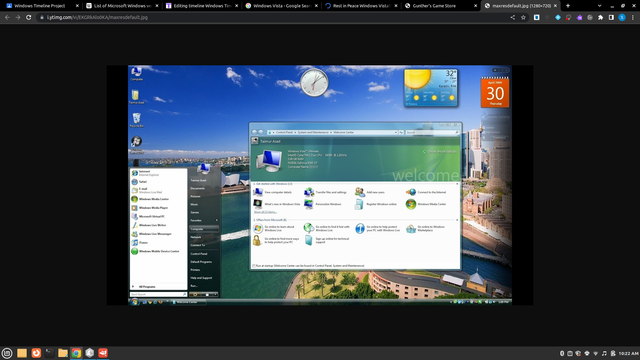View site information lock icon
This screenshot has width=640, height=360.
pyautogui.click(x=42, y=18)
